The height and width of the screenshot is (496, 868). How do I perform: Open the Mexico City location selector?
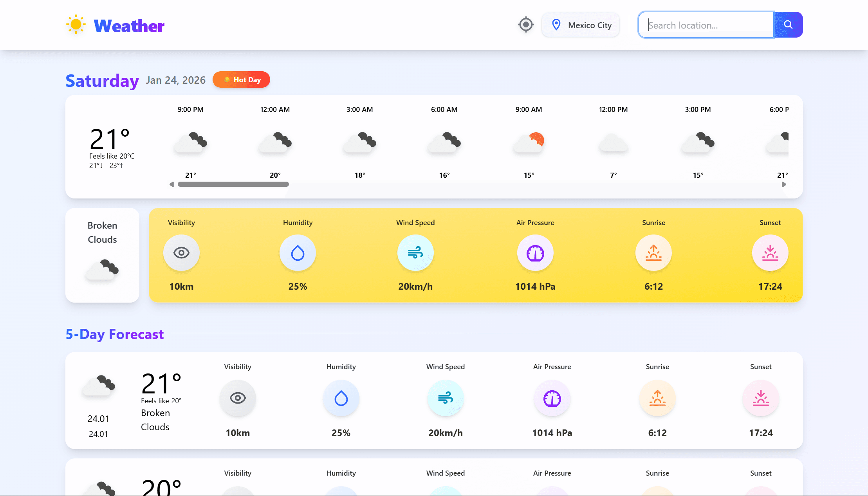pos(581,25)
